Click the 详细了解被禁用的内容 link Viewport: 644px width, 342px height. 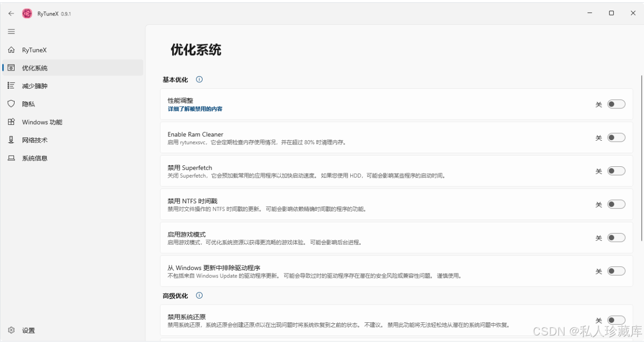click(195, 109)
